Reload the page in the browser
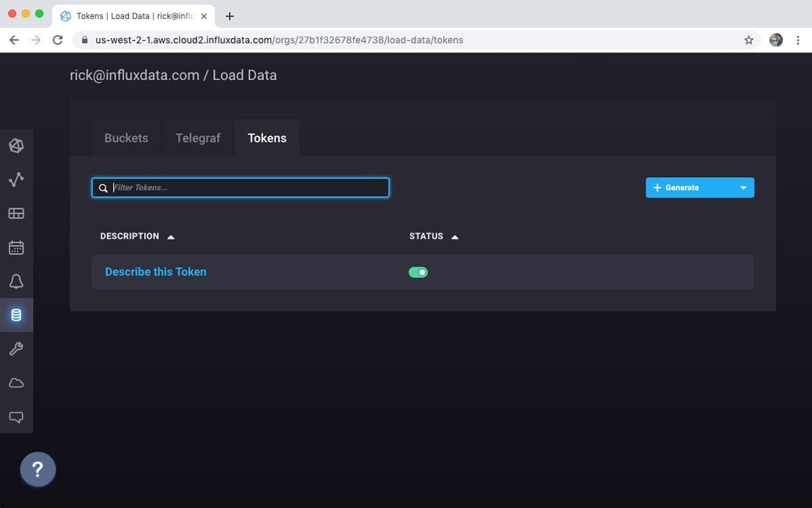Image resolution: width=812 pixels, height=508 pixels. tap(57, 39)
